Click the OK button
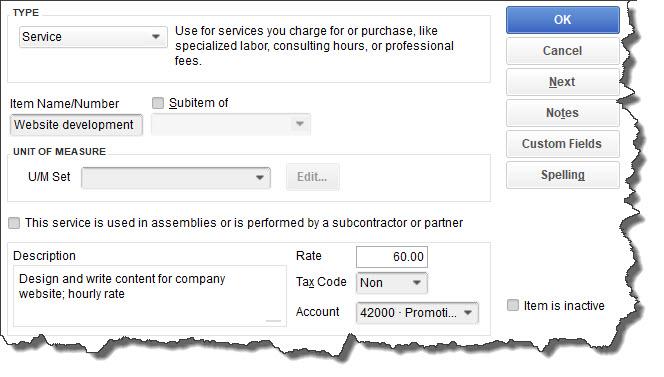Image resolution: width=664 pixels, height=377 pixels. coord(562,20)
